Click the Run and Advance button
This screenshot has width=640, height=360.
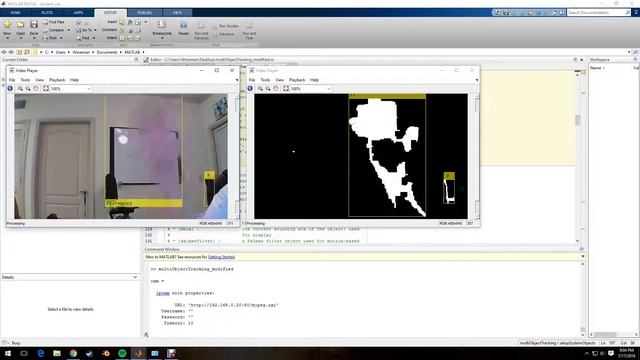(x=201, y=31)
